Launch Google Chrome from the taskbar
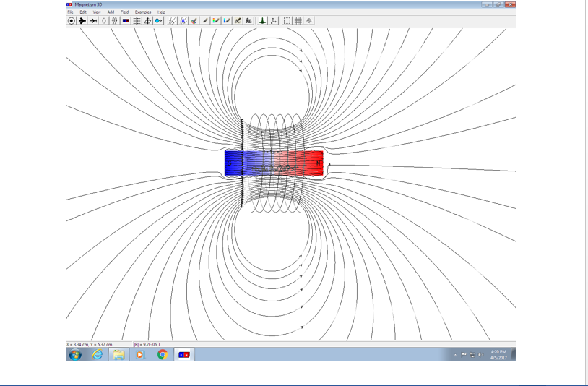The width and height of the screenshot is (588, 386). click(163, 354)
